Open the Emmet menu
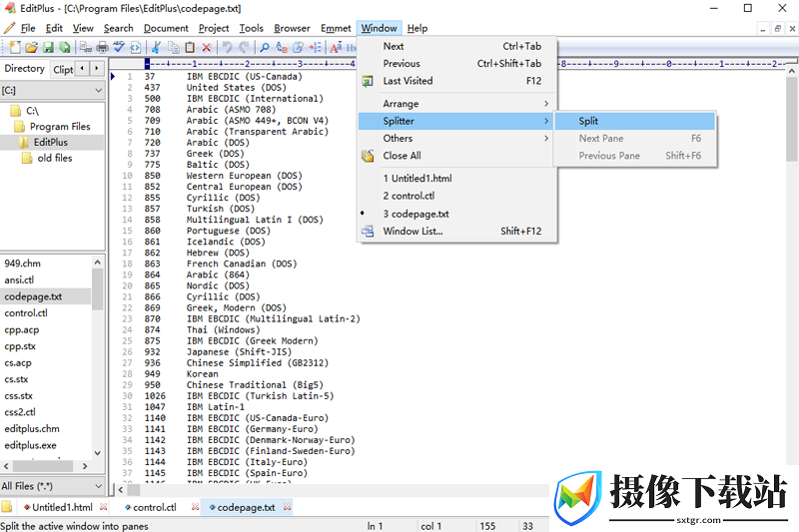 coord(336,28)
